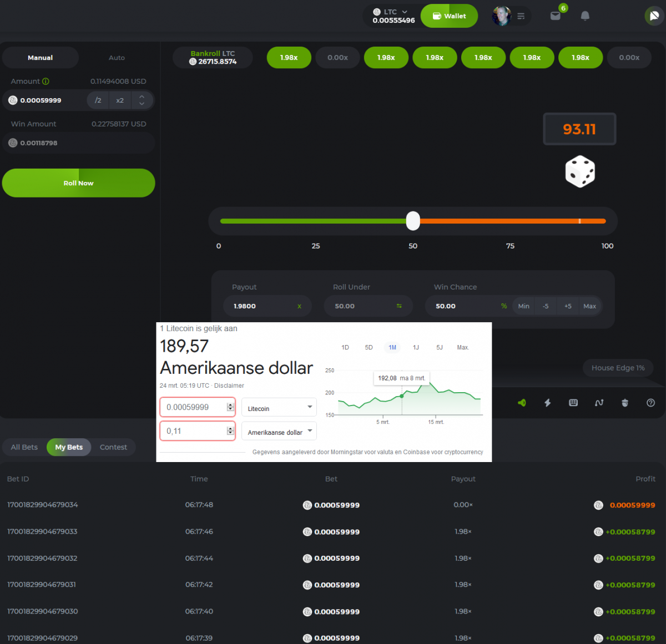Click the bet Amount input field
Image resolution: width=666 pixels, height=644 pixels.
[x=47, y=100]
